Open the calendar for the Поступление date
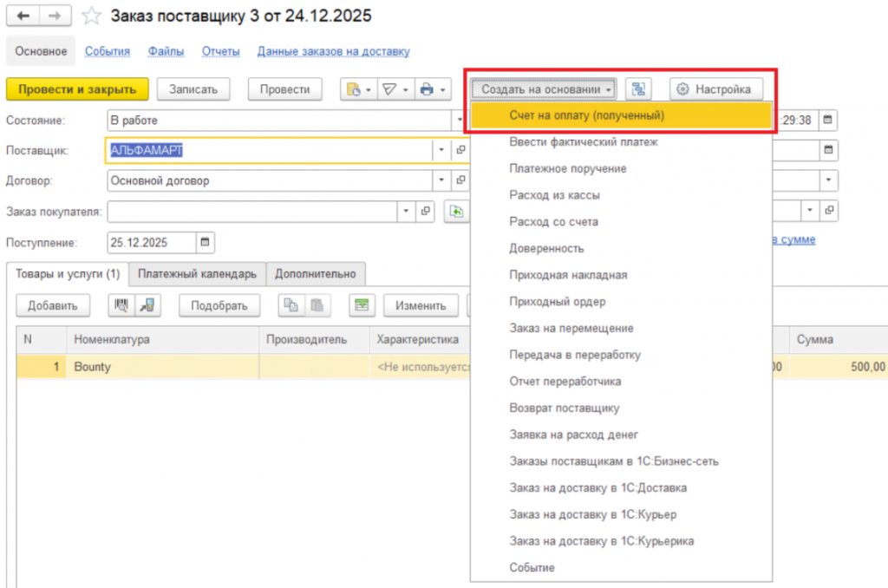Screen dimensions: 888x588 pyautogui.click(x=205, y=242)
